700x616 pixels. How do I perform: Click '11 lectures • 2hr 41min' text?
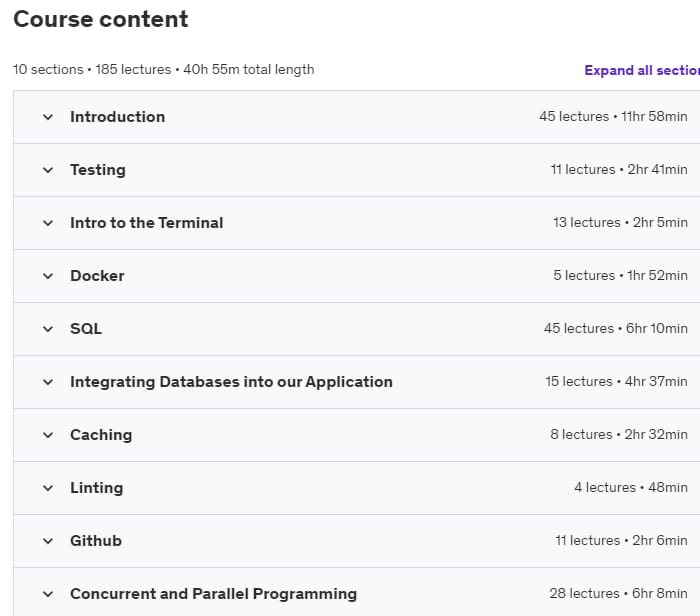pyautogui.click(x=619, y=170)
